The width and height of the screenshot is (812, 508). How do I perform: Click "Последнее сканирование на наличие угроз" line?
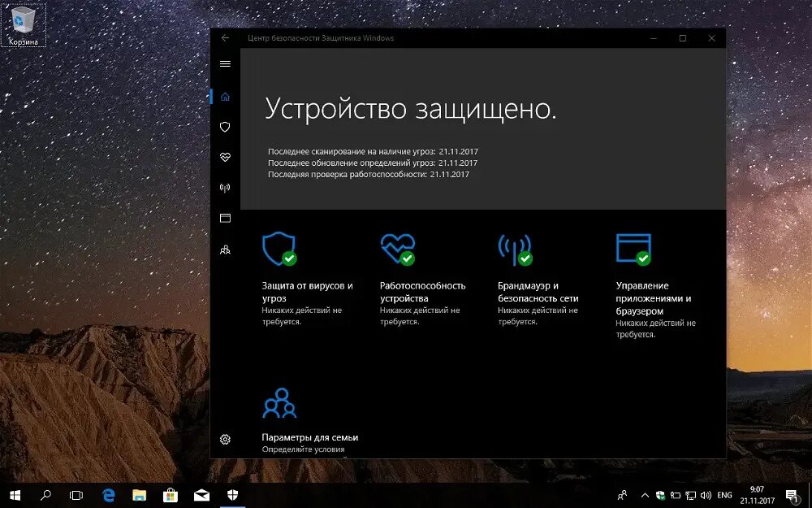(x=373, y=151)
